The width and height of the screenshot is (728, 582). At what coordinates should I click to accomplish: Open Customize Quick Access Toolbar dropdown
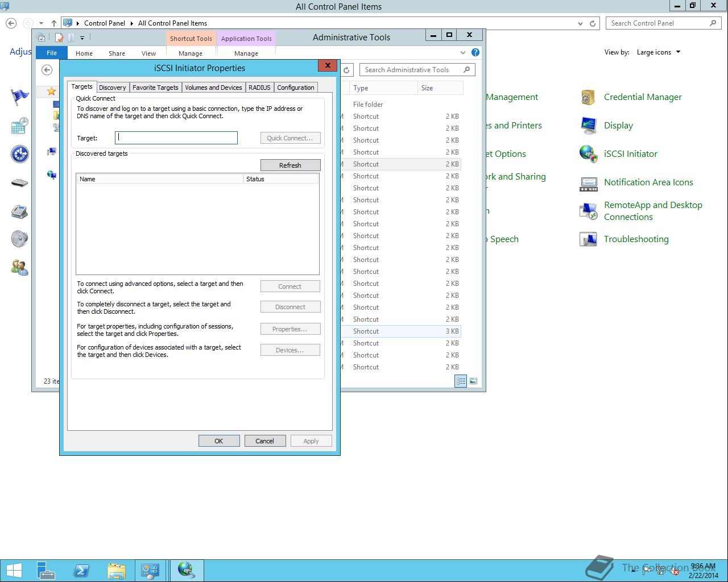point(82,38)
